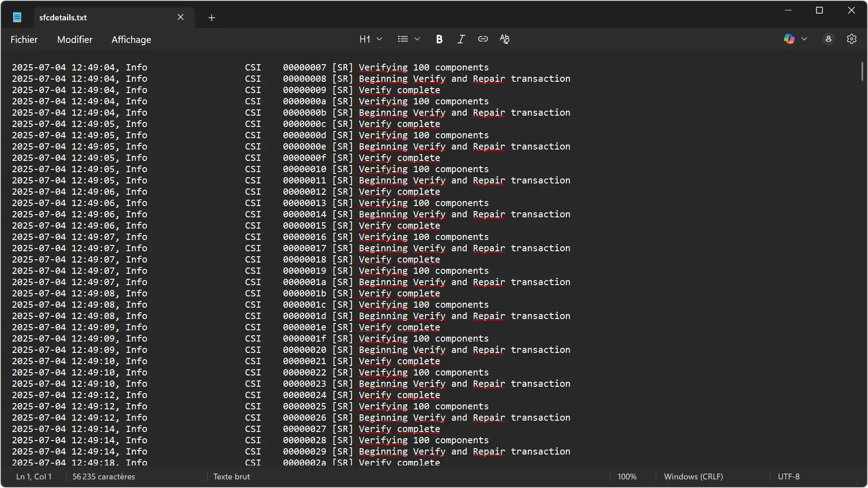Viewport: 868px width, 488px height.
Task: Minimize the Notepad window
Action: click(788, 10)
